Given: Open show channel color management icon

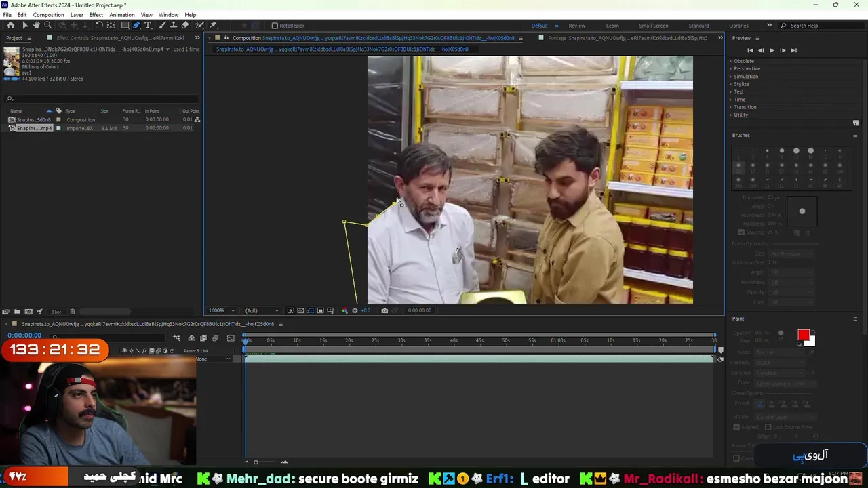Looking at the screenshot, I should coord(344,310).
